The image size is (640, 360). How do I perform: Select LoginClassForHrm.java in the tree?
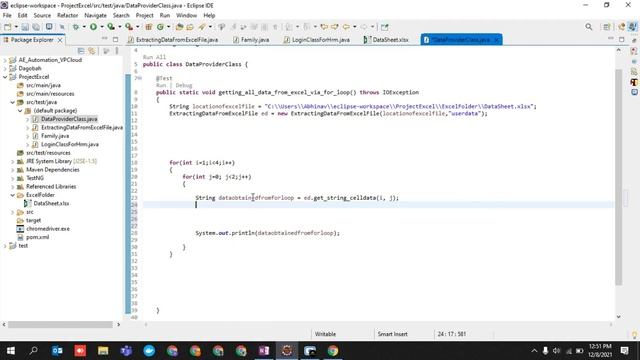[69, 144]
